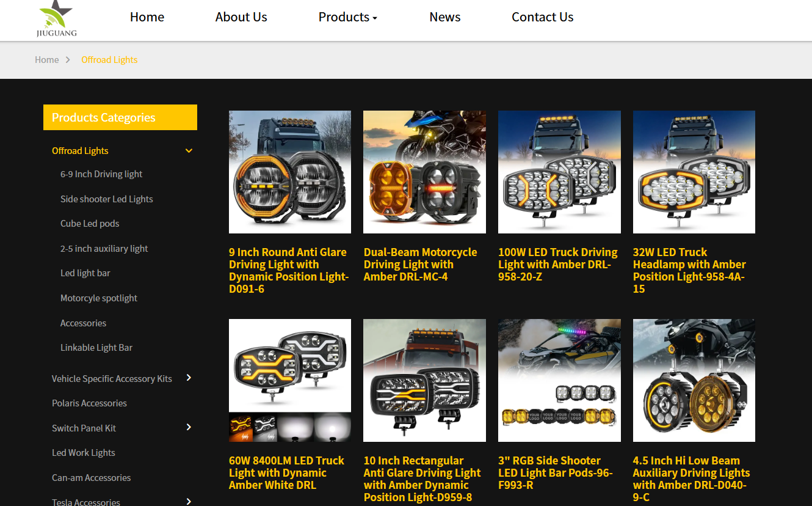This screenshot has width=812, height=506.
Task: View the Led light bar category
Action: pos(85,273)
